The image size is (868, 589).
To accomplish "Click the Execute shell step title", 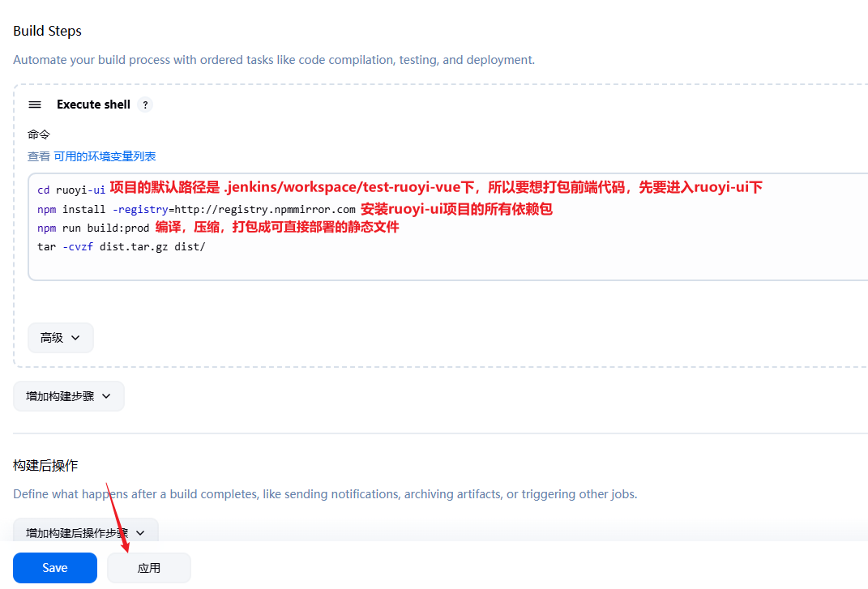I will [93, 105].
